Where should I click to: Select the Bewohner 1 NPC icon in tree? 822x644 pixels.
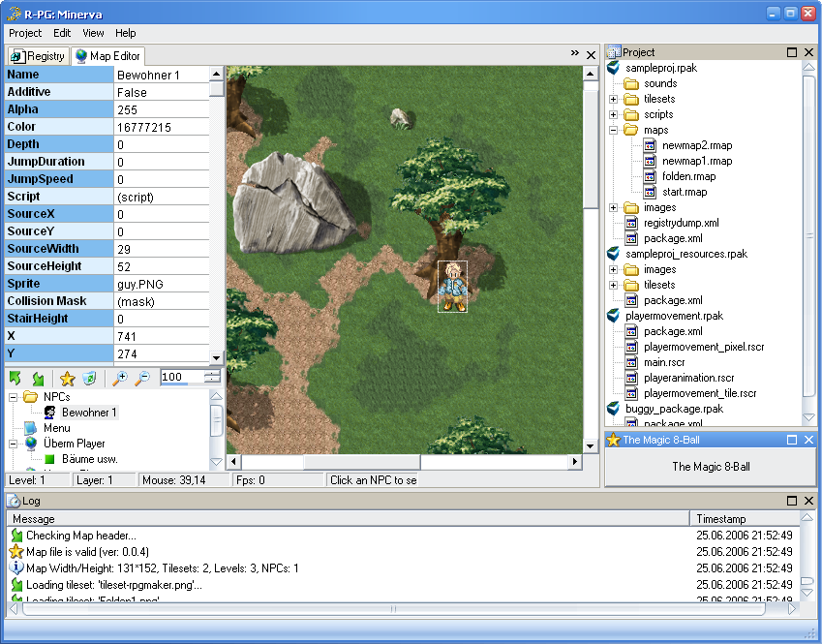[x=49, y=413]
